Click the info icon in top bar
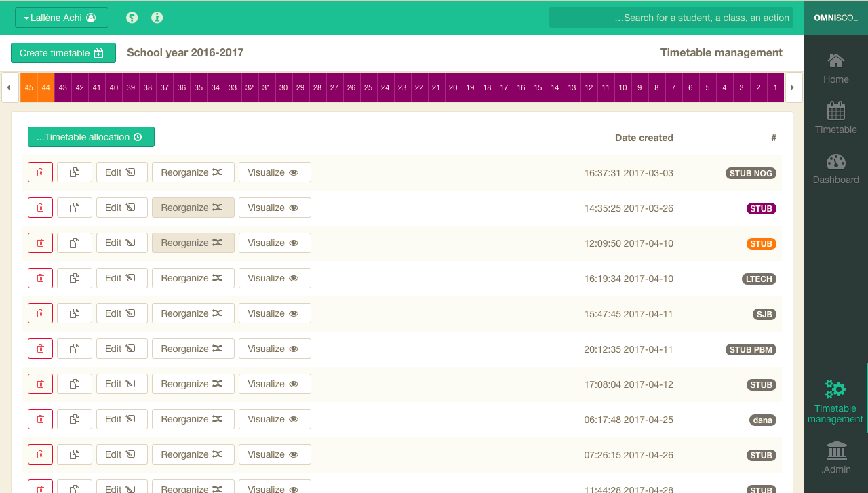Image resolution: width=868 pixels, height=493 pixels. 157,18
